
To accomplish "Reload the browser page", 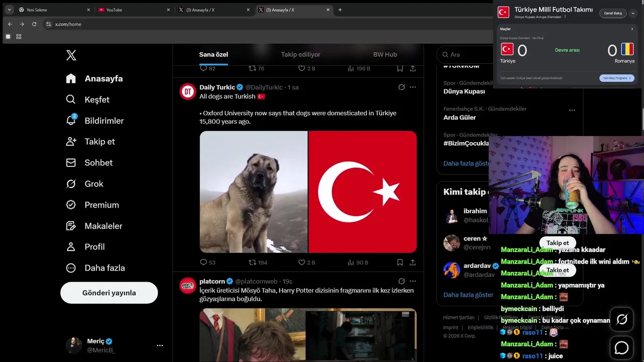I will pos(34,24).
